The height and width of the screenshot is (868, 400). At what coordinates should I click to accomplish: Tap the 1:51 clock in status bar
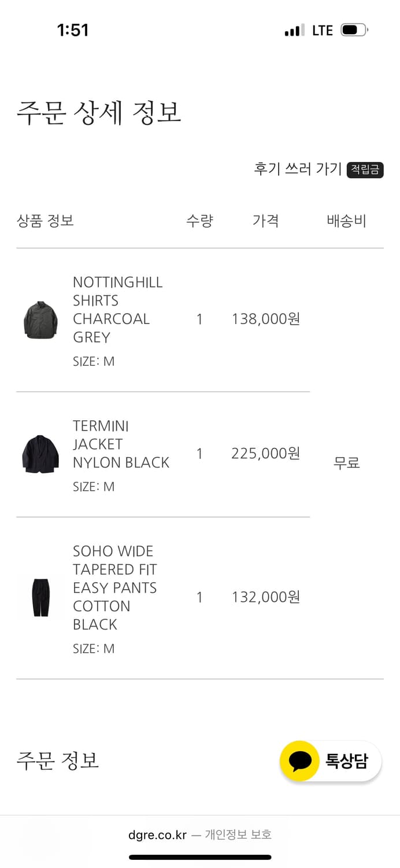pyautogui.click(x=73, y=30)
